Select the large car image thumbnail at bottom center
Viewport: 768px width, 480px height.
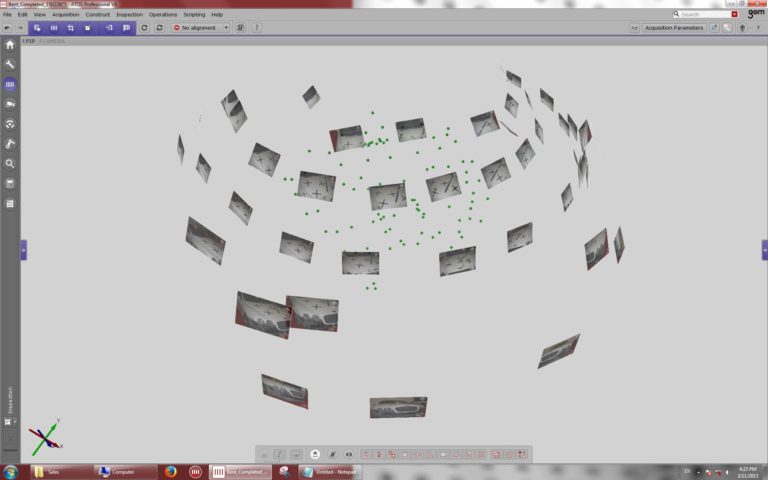[x=398, y=407]
